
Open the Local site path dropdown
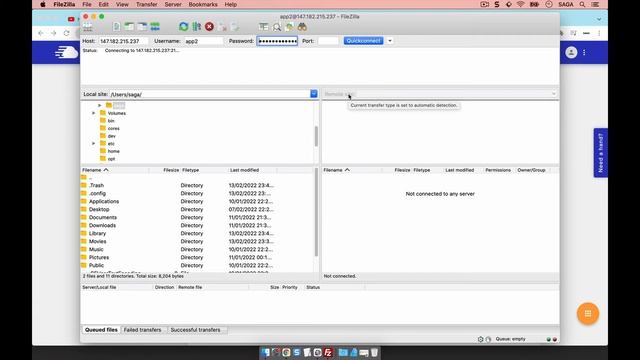point(313,94)
